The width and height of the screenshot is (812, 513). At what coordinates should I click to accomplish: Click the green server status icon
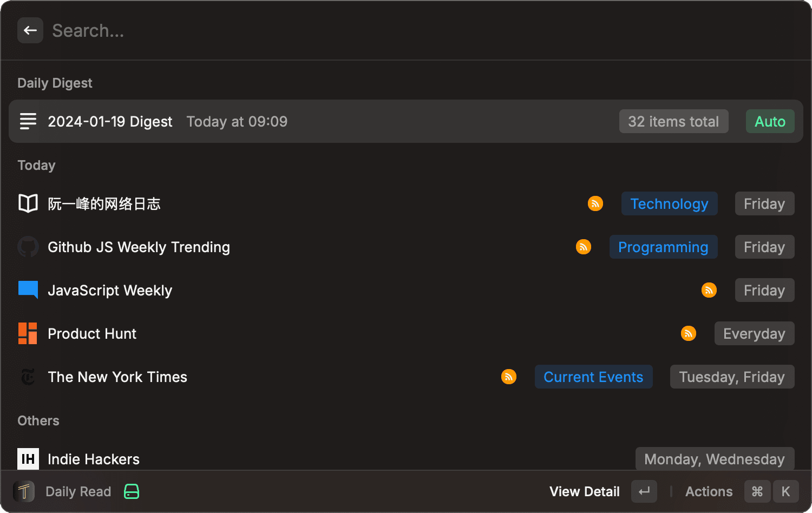coord(132,491)
